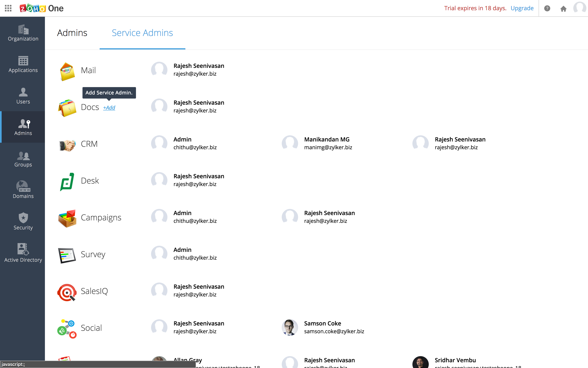
Task: Open Security in the sidebar
Action: [x=23, y=221]
